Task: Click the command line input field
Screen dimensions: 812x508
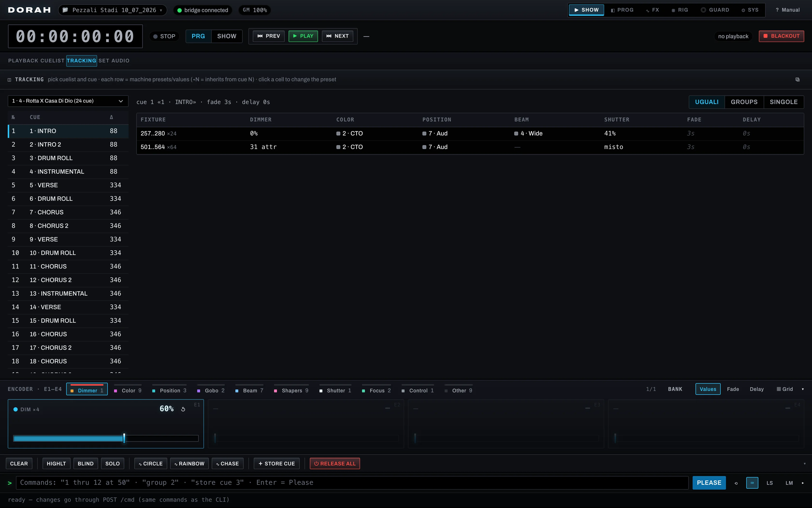Action: pos(352,483)
